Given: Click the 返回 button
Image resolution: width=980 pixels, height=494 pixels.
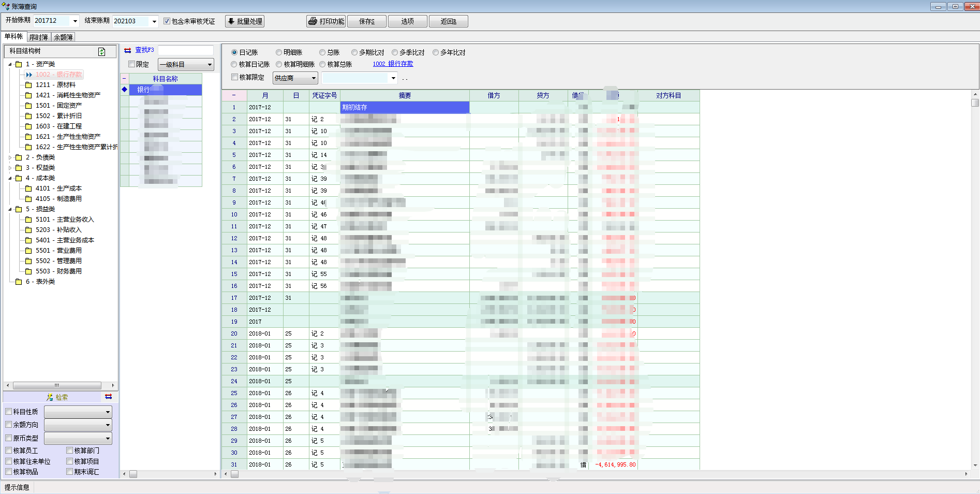Looking at the screenshot, I should pyautogui.click(x=449, y=21).
